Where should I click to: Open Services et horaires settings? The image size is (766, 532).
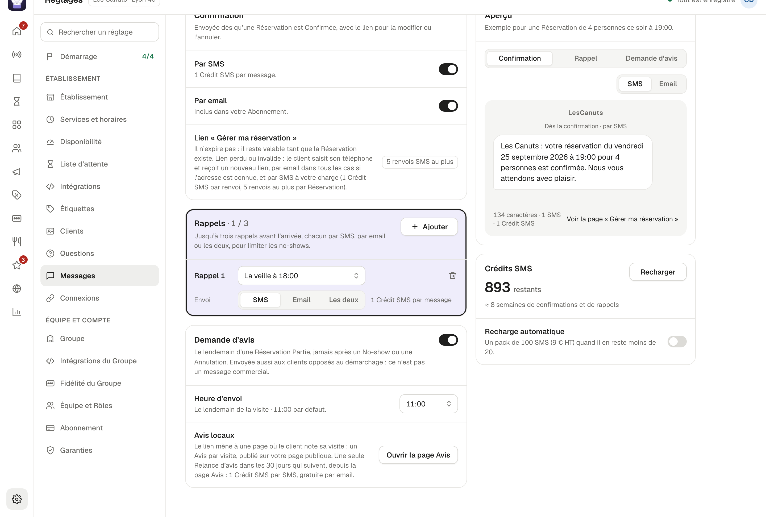[100, 119]
